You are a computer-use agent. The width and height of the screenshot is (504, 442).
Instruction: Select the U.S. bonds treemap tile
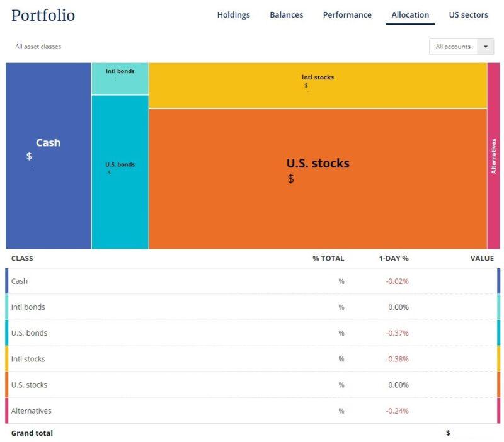[120, 171]
